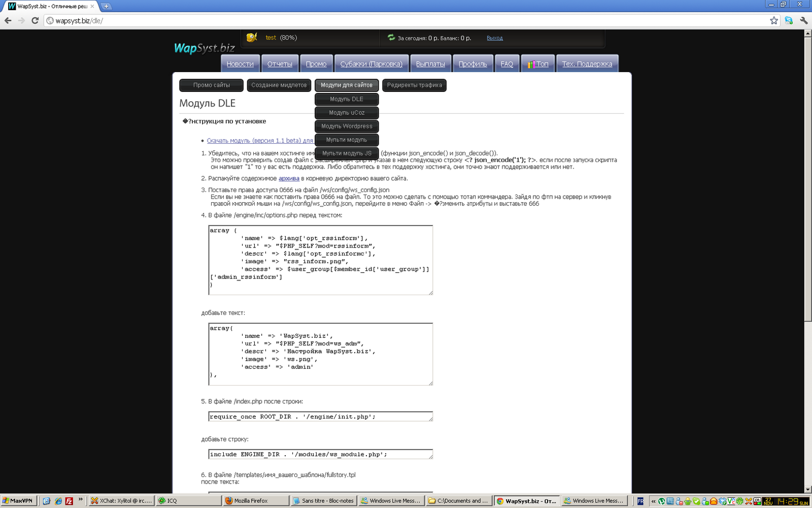
Task: Click the include ENGINE_DIR code field
Action: (321, 454)
